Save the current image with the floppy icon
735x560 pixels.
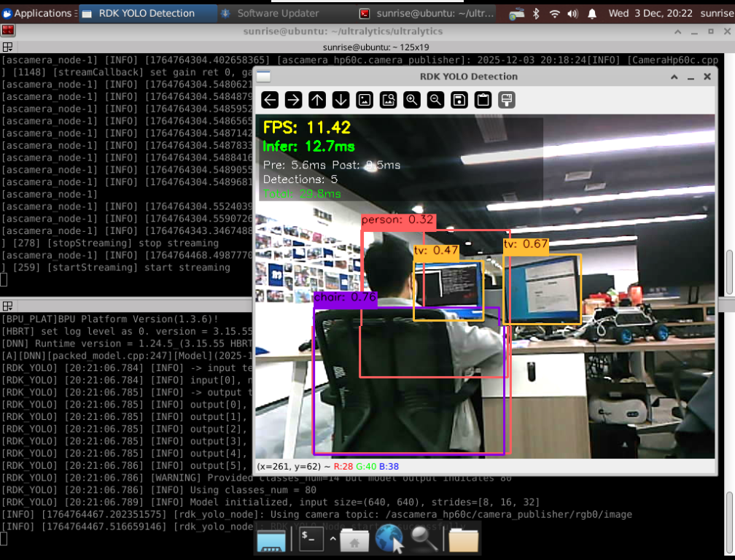(x=459, y=100)
